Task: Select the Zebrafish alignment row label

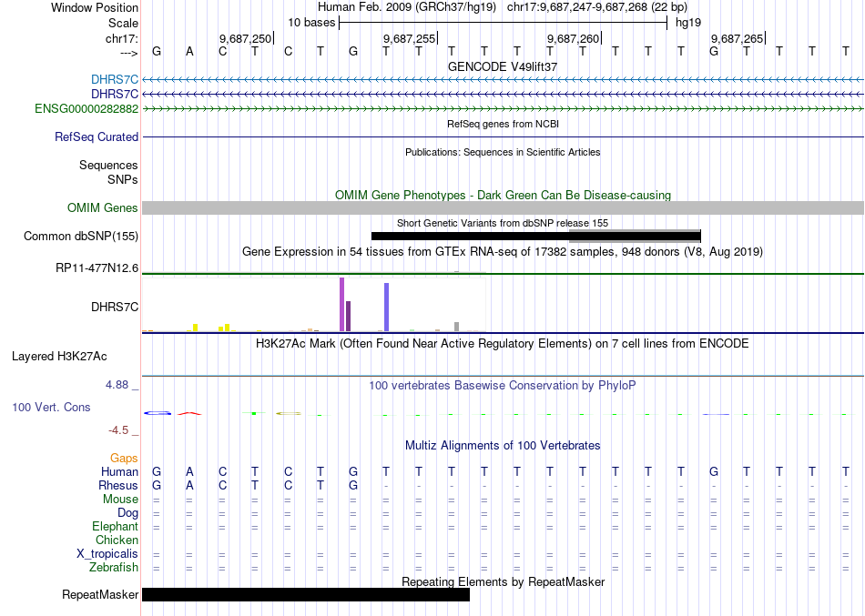Action: point(114,568)
